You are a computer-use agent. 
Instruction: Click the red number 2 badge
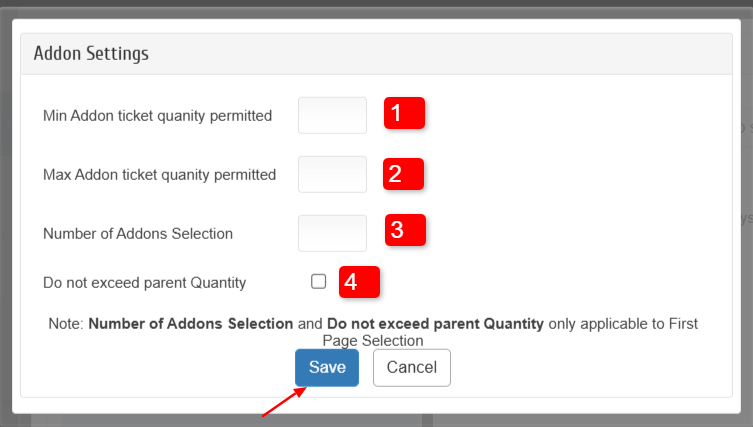click(x=404, y=173)
